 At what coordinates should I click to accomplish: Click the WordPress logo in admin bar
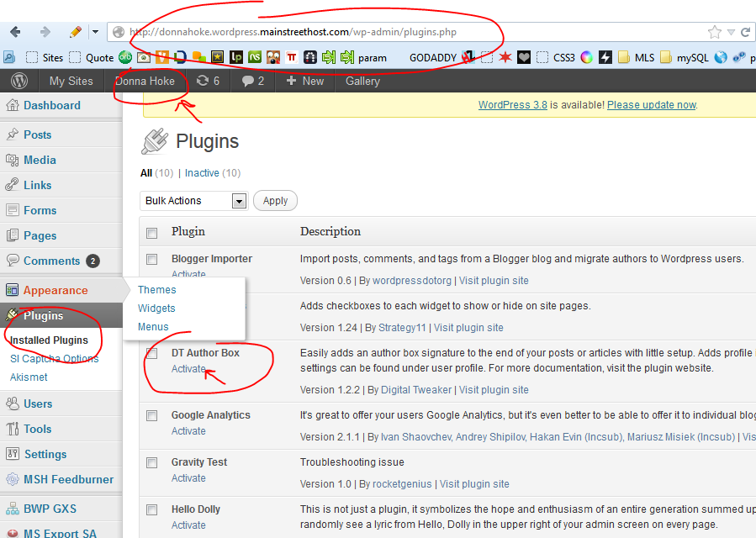(19, 81)
